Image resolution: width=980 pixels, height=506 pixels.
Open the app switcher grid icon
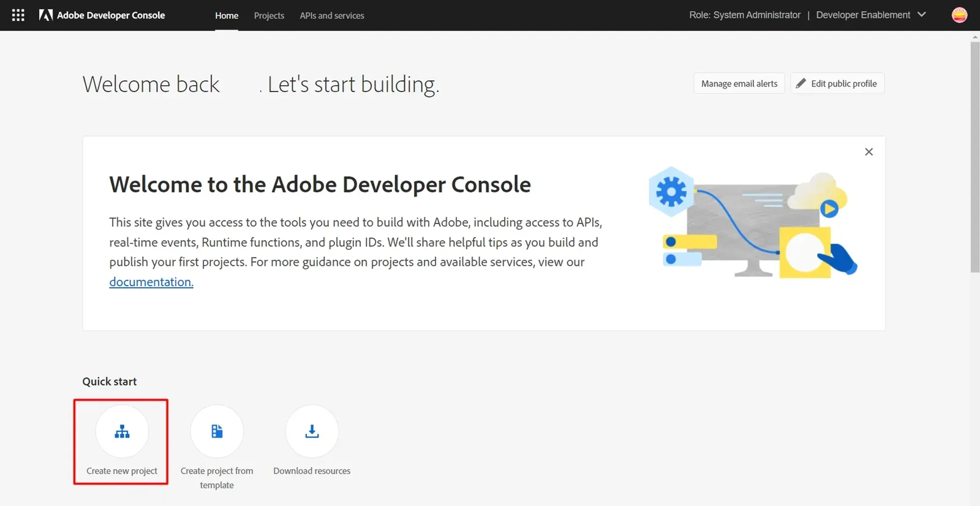coord(18,15)
